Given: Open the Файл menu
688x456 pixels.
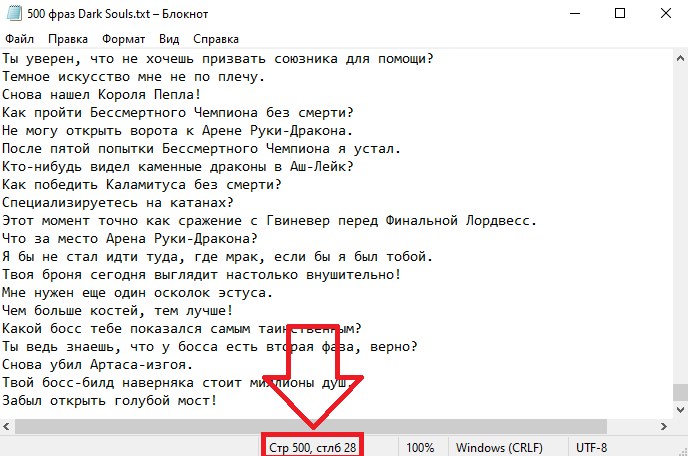Looking at the screenshot, I should (x=20, y=39).
